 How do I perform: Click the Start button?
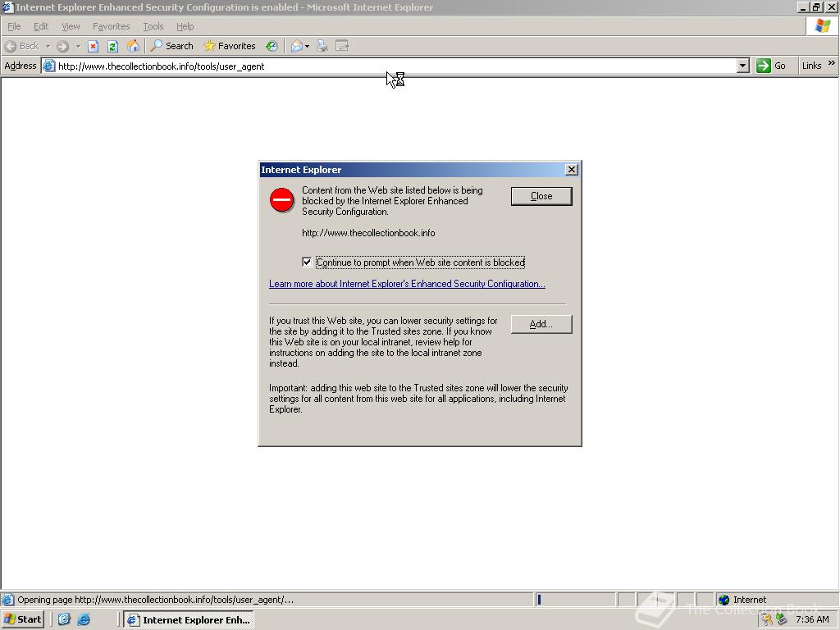click(22, 619)
